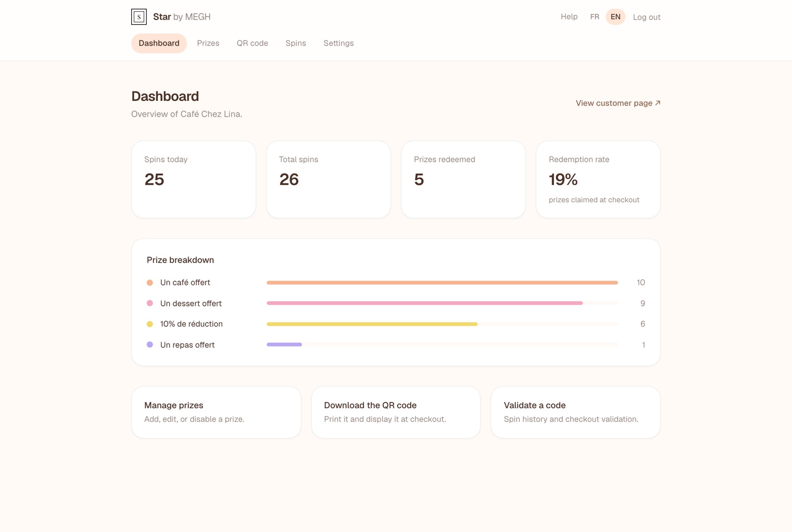
Task: Go to the QR code tab
Action: tap(252, 43)
